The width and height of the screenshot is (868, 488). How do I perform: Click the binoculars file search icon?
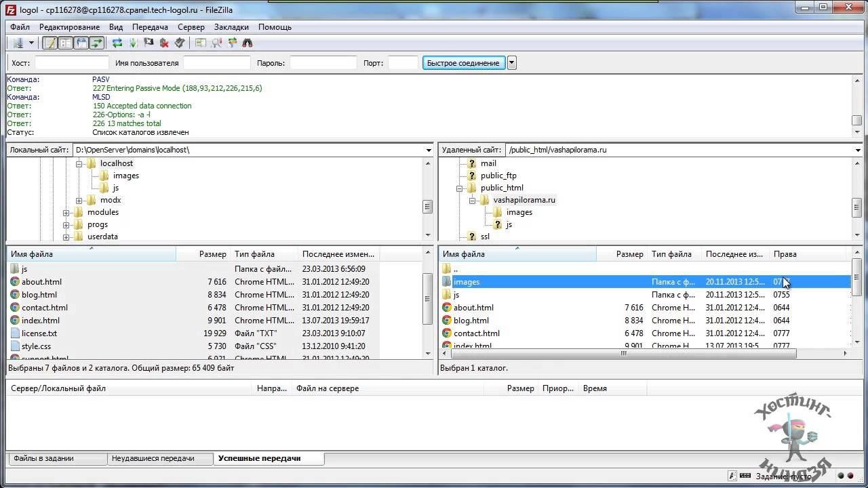pos(248,43)
